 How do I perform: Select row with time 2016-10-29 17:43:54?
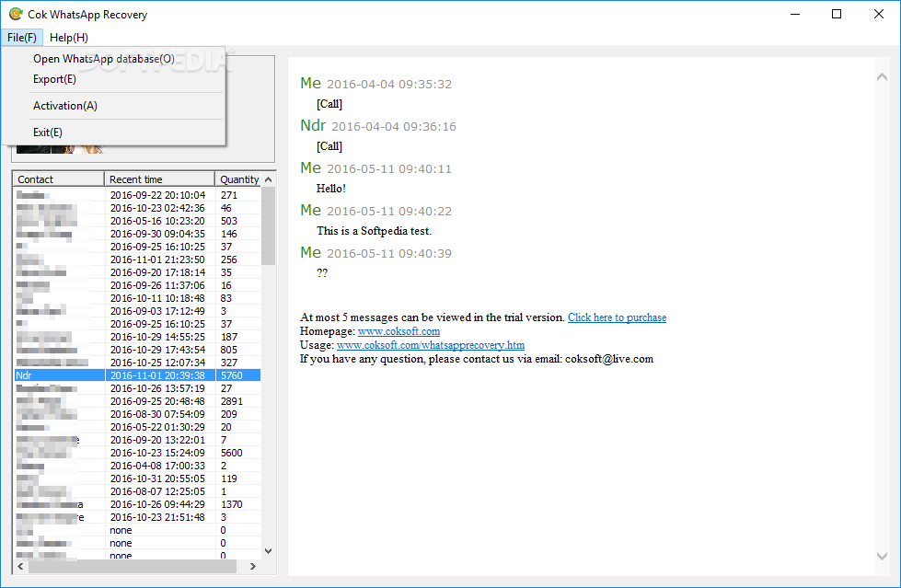tap(137, 350)
